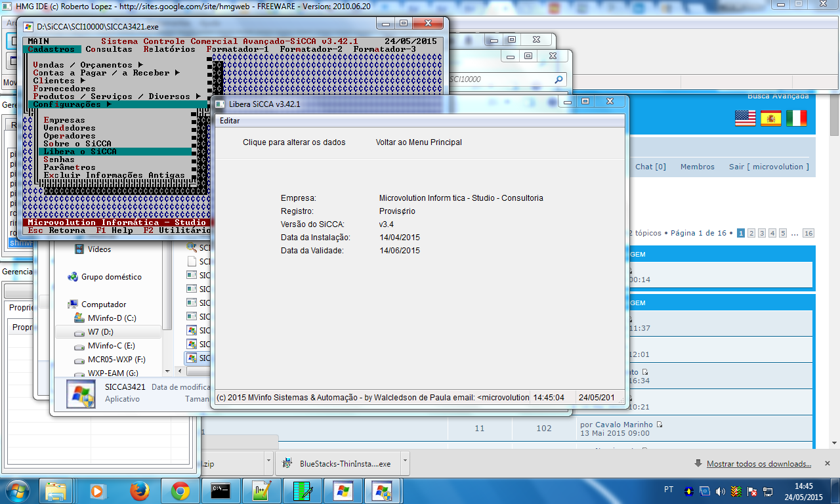Click the United States flag language icon
Image resolution: width=840 pixels, height=504 pixels.
pyautogui.click(x=745, y=118)
